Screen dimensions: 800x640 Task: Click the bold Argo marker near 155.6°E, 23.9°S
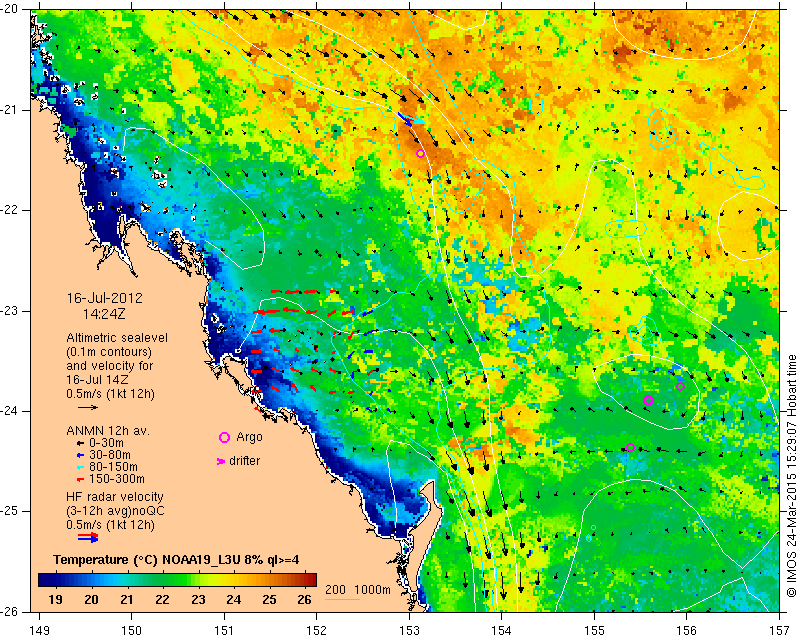coord(648,401)
